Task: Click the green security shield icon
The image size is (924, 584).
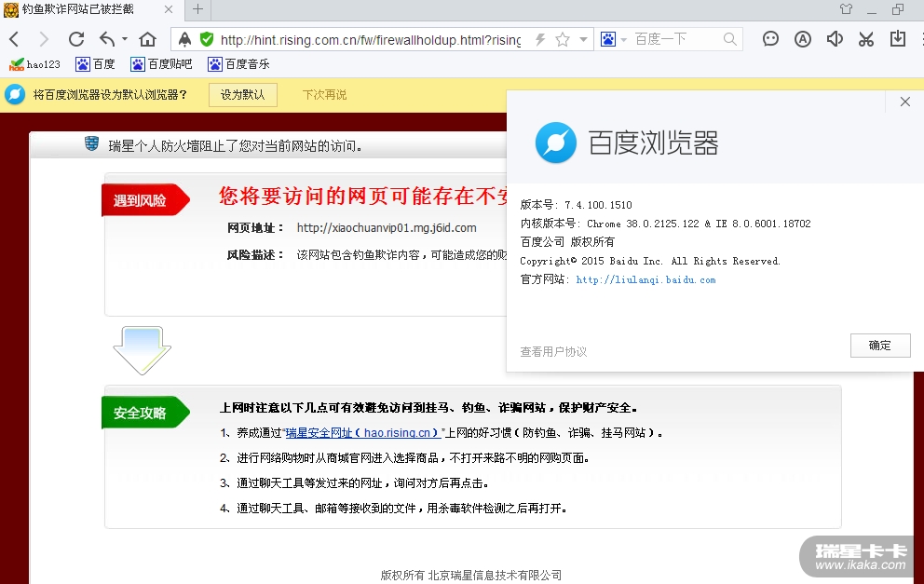Action: point(206,39)
